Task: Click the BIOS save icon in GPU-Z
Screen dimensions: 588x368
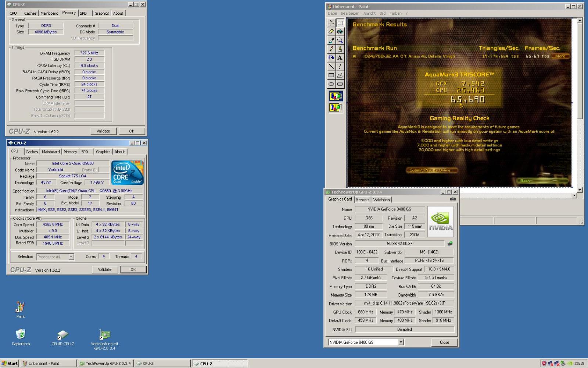Action: (x=450, y=244)
